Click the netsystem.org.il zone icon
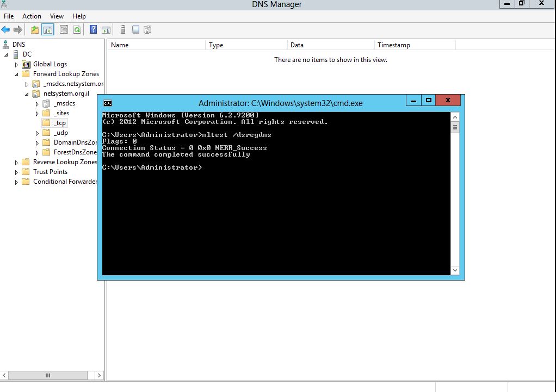 (x=36, y=94)
